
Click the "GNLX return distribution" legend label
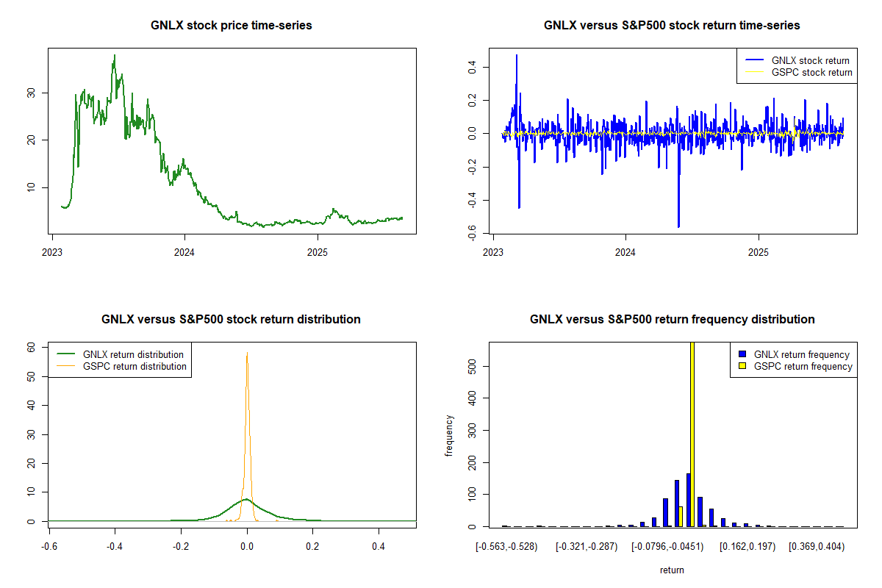coord(133,354)
